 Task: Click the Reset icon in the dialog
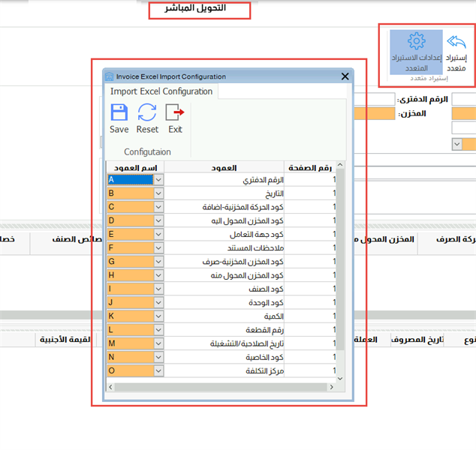coord(147,113)
